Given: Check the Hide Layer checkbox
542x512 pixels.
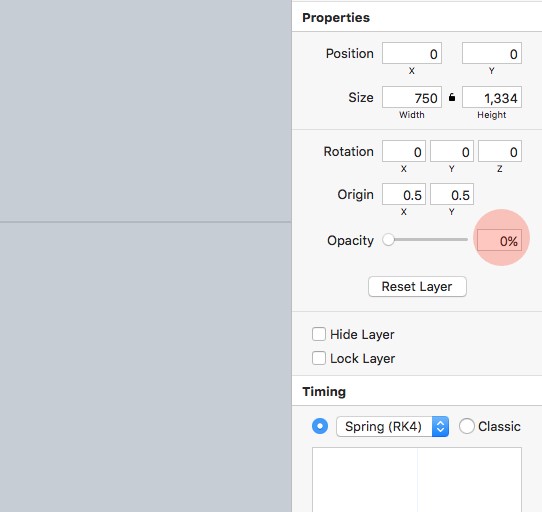Looking at the screenshot, I should pyautogui.click(x=319, y=334).
